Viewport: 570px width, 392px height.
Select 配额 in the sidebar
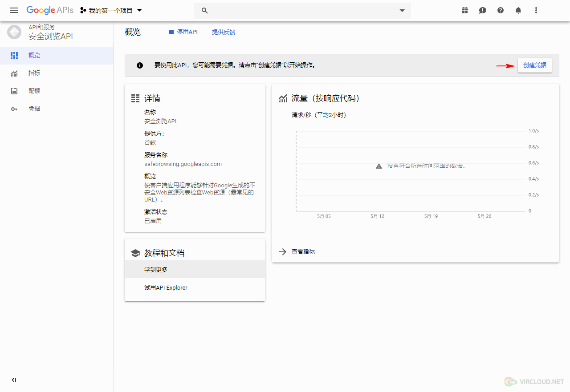(57, 91)
